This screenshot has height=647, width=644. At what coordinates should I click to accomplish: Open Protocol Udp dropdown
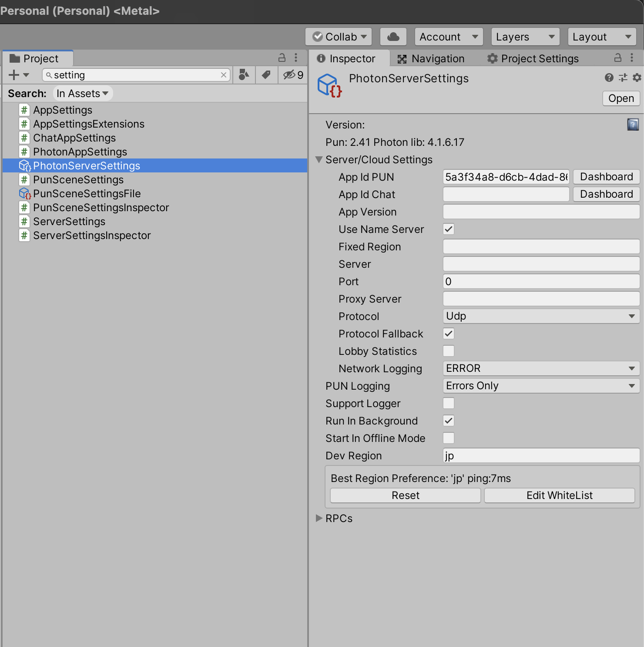(541, 316)
